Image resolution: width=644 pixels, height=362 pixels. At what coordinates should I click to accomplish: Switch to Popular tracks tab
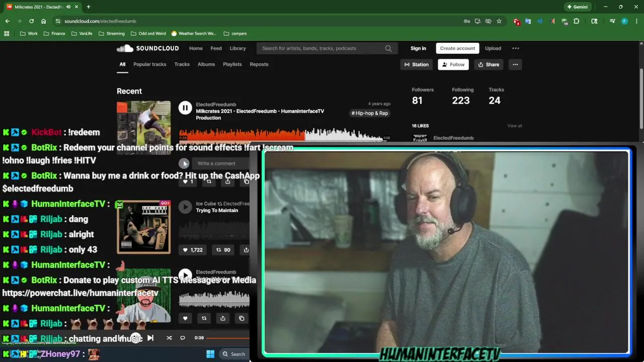pos(149,64)
